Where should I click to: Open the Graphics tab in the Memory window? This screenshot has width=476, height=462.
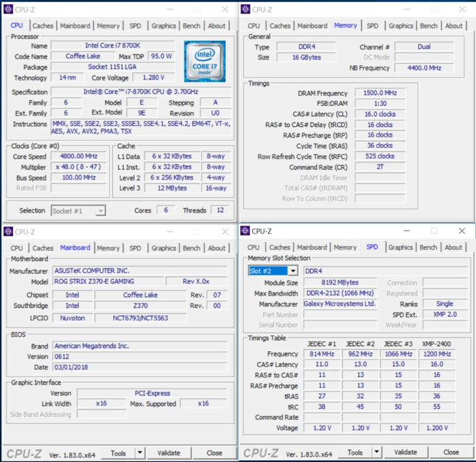[401, 26]
